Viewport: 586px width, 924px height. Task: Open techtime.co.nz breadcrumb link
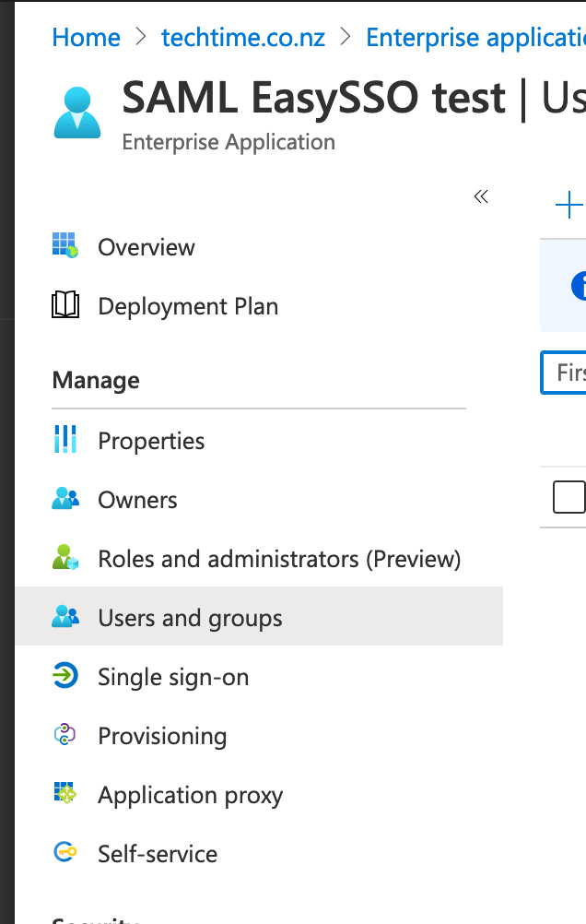[243, 38]
